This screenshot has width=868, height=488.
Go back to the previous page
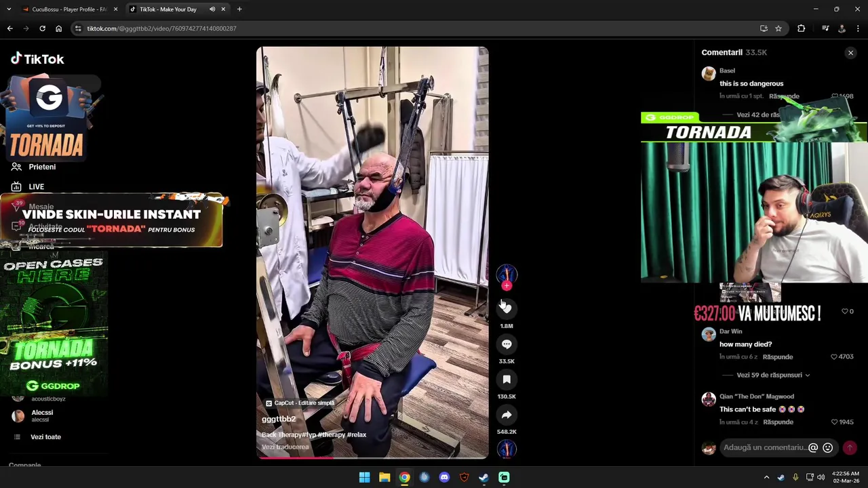tap(9, 28)
